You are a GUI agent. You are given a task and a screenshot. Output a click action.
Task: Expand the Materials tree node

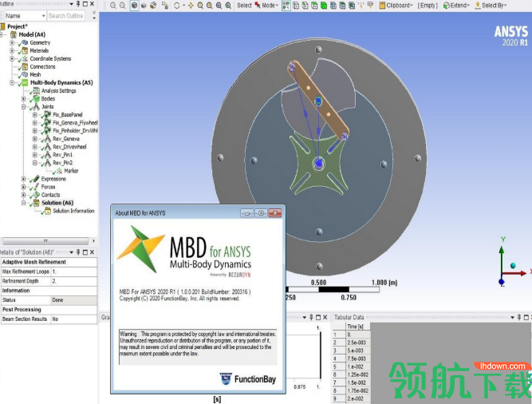pos(12,50)
